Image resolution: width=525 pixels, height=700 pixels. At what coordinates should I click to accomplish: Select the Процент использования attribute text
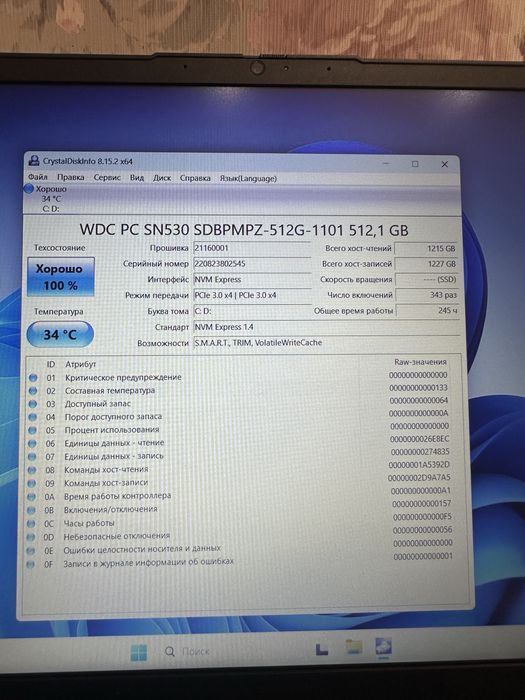point(112,430)
